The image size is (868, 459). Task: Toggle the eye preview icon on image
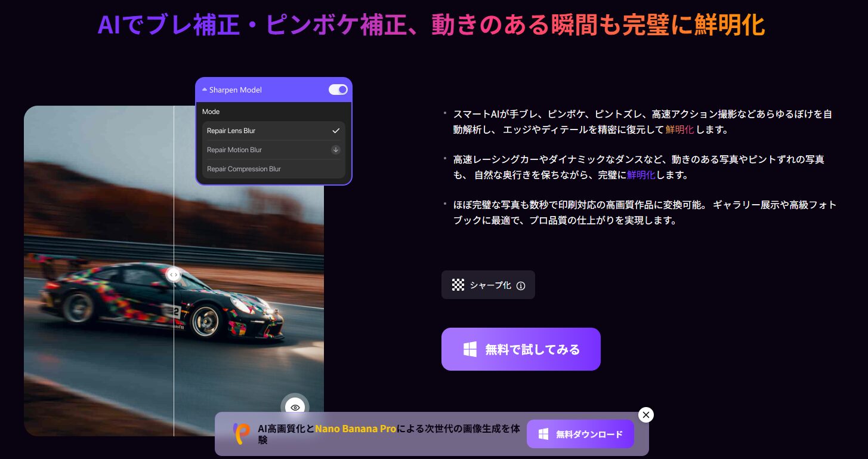(295, 407)
